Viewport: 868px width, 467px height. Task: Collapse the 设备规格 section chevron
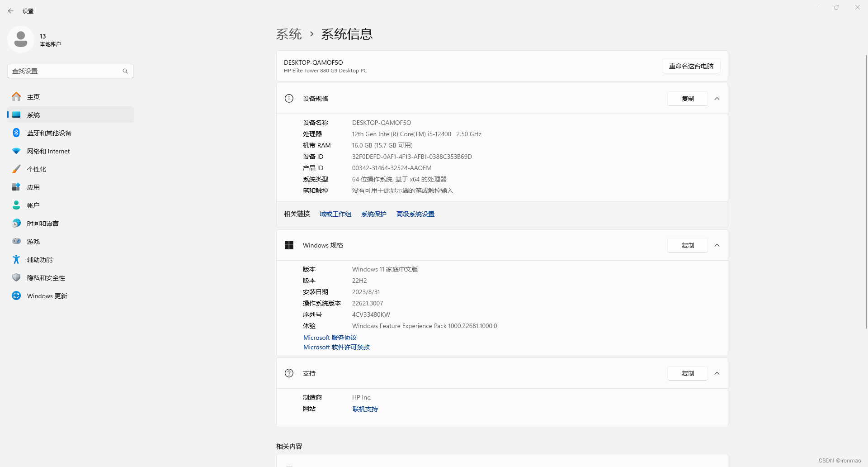coord(717,99)
